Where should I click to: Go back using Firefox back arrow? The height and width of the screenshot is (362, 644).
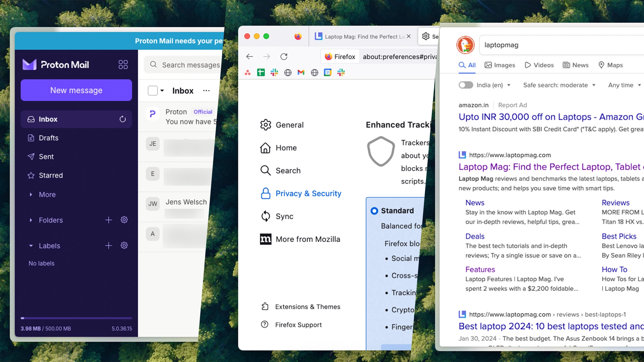coord(250,57)
